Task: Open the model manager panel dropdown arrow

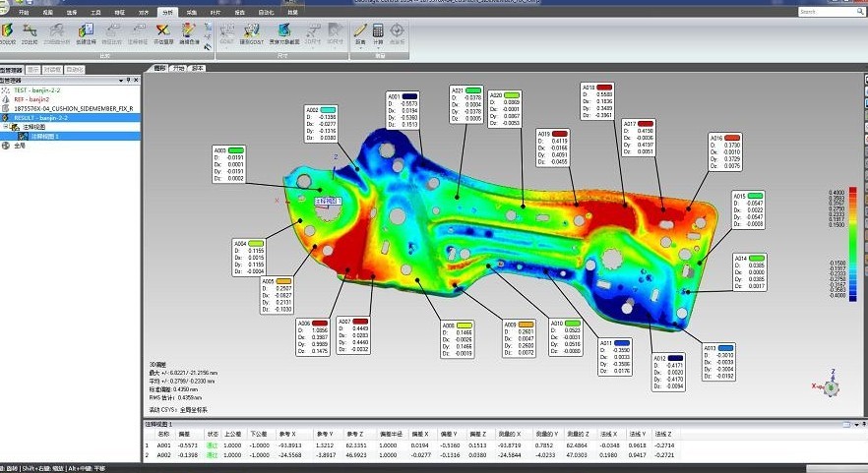Action: [x=121, y=81]
